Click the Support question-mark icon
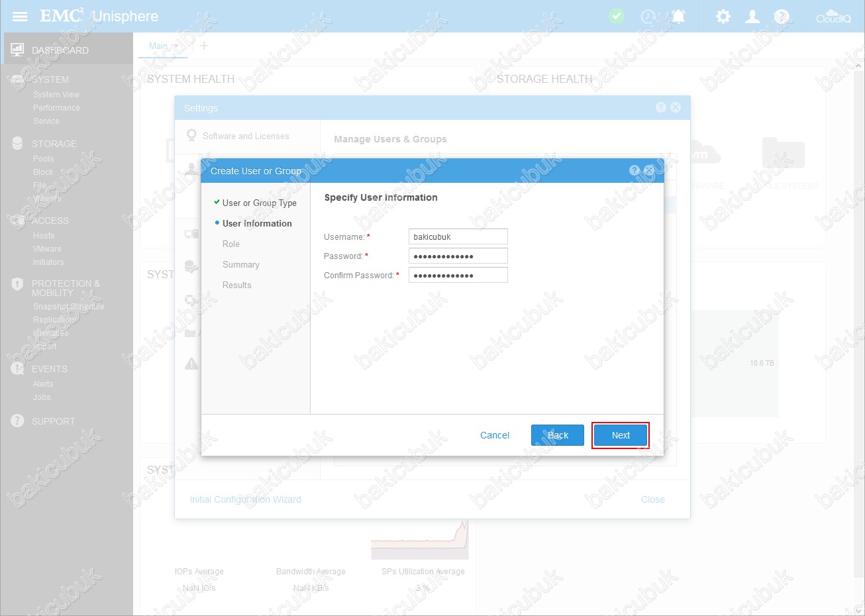The width and height of the screenshot is (865, 616). (x=18, y=421)
